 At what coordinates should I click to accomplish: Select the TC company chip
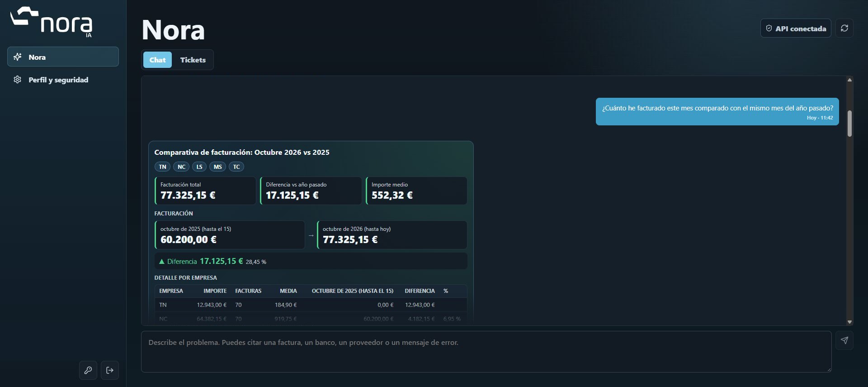coord(236,167)
